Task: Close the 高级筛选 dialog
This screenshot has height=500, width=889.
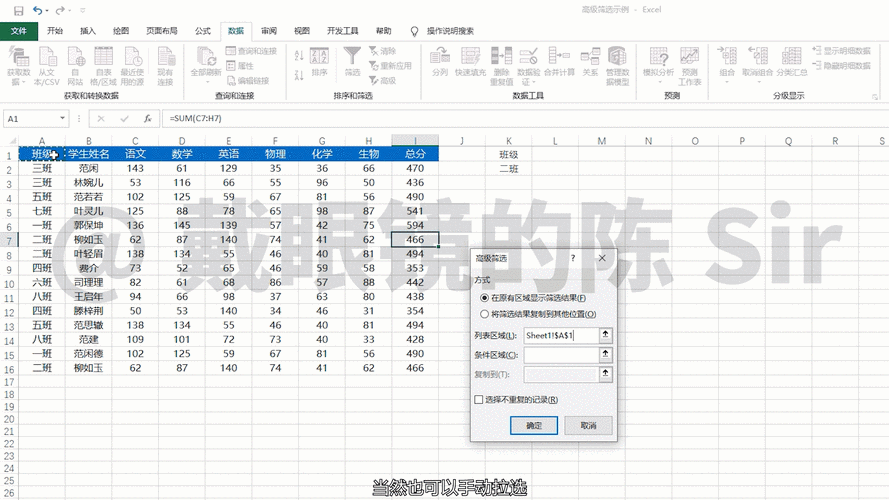Action: click(x=602, y=258)
